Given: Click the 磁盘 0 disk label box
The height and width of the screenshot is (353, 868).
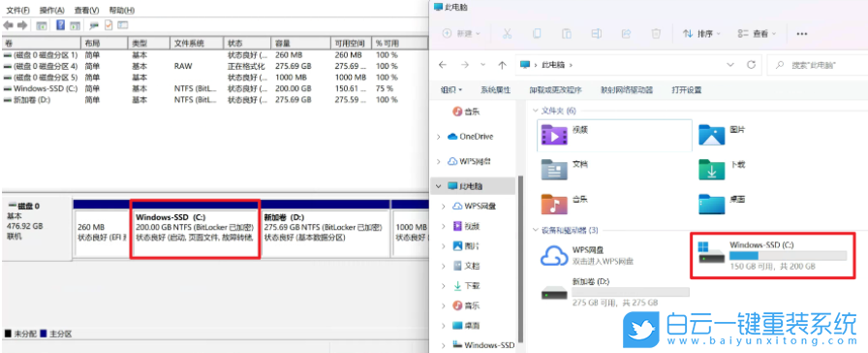Looking at the screenshot, I should pos(37,228).
